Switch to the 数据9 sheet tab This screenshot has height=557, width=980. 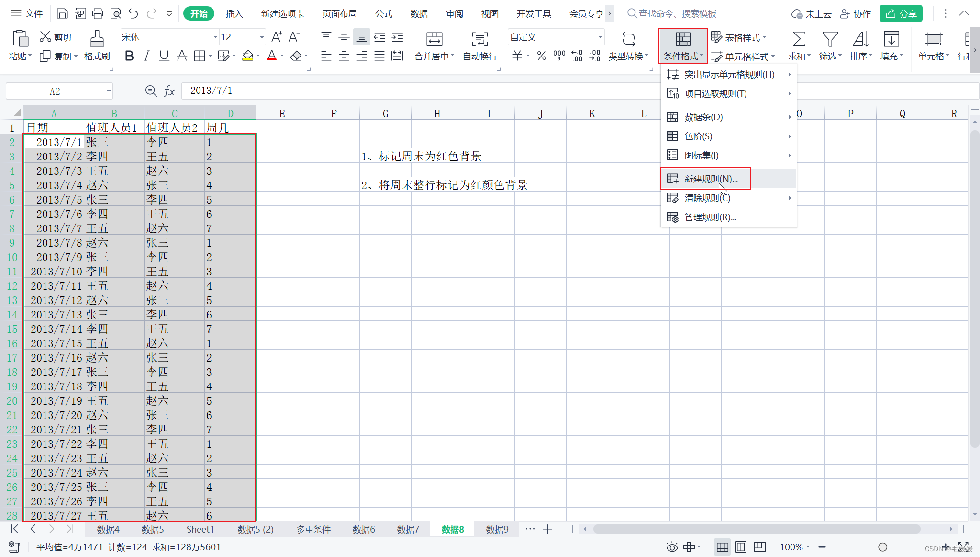point(497,529)
